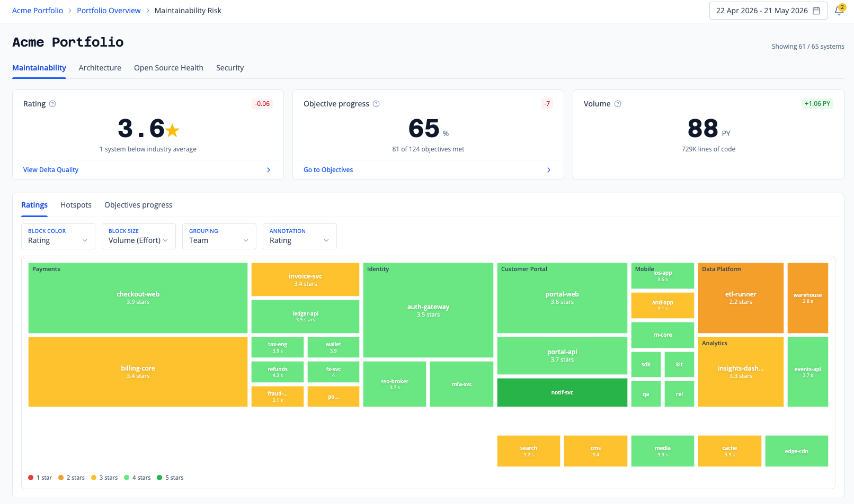Open the Objectives progress tab
Image resolution: width=854 pixels, height=504 pixels.
[x=138, y=205]
